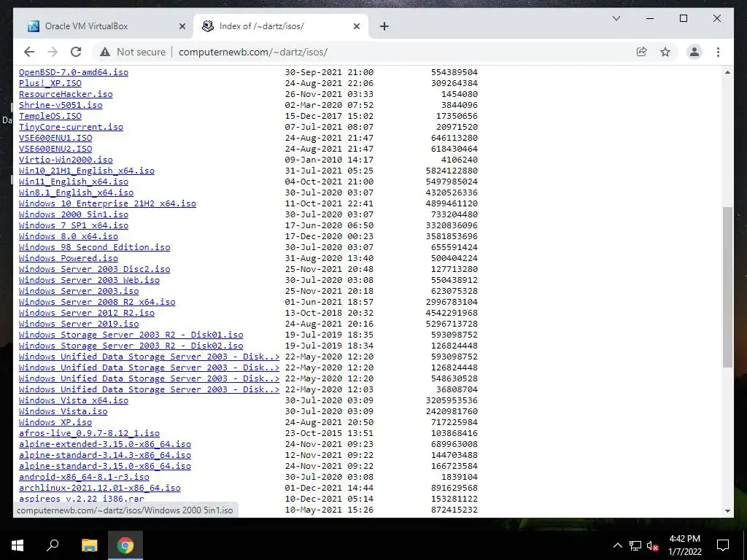The image size is (747, 560).
Task: Share this page via share icon
Action: (x=642, y=52)
